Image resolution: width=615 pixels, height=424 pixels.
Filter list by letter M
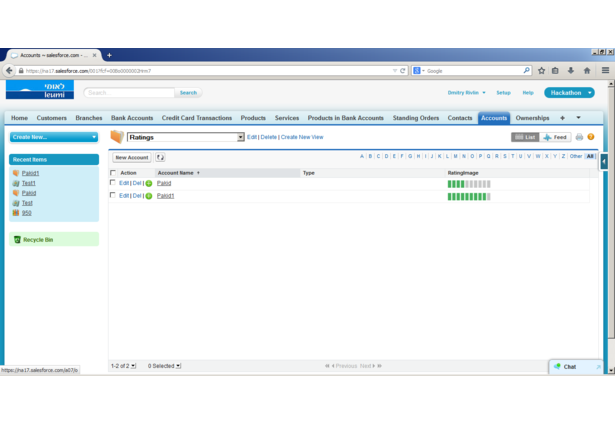tap(455, 156)
